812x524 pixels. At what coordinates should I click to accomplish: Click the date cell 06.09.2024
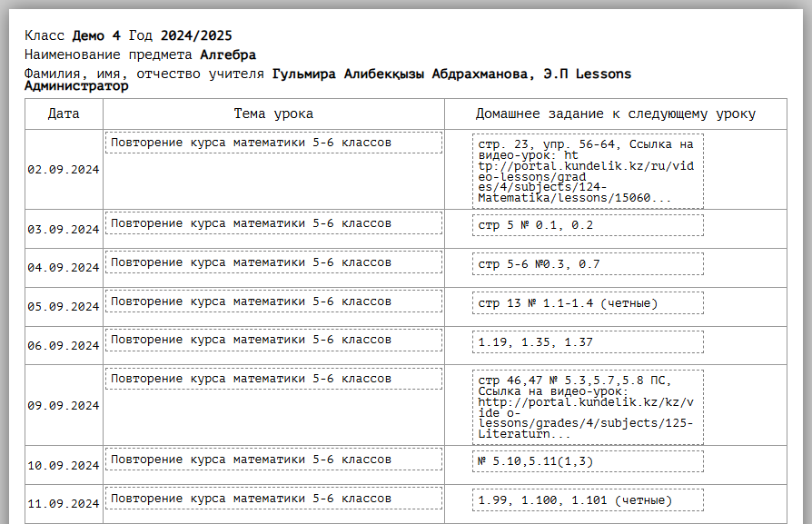64,346
